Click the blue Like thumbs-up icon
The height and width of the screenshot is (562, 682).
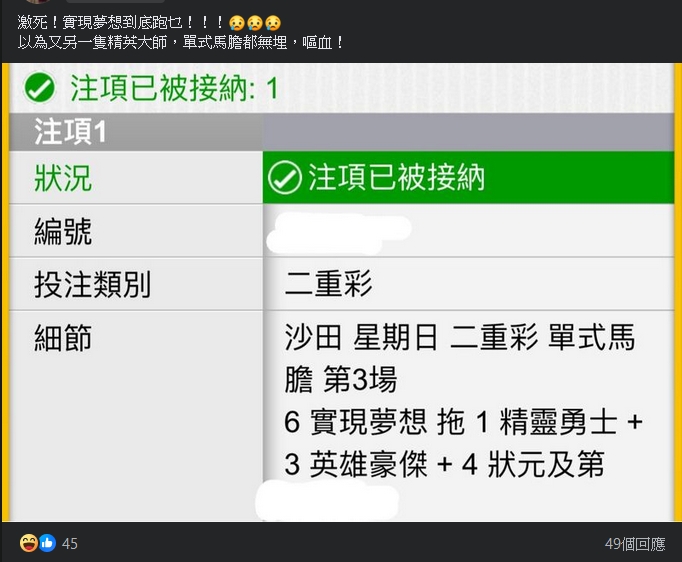click(47, 543)
